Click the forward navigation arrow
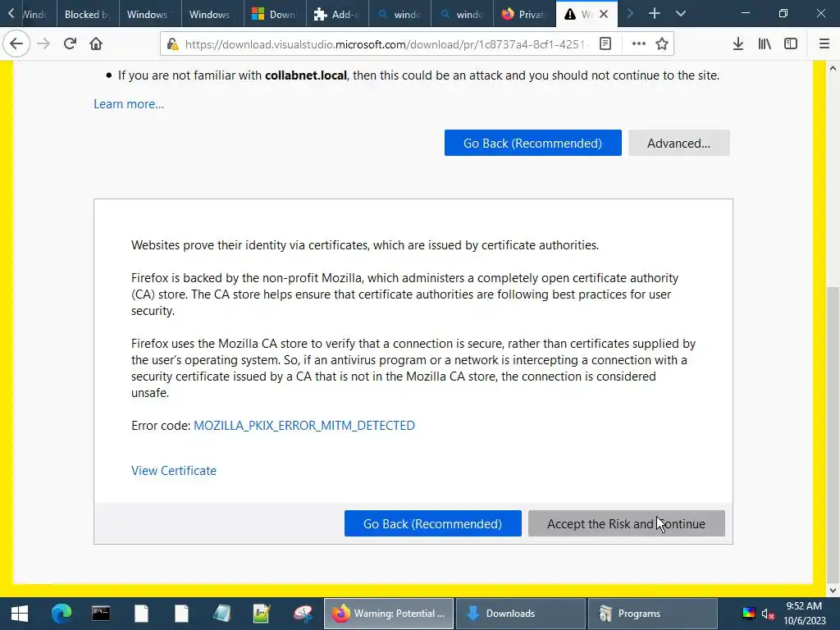The image size is (840, 630). pos(44,44)
